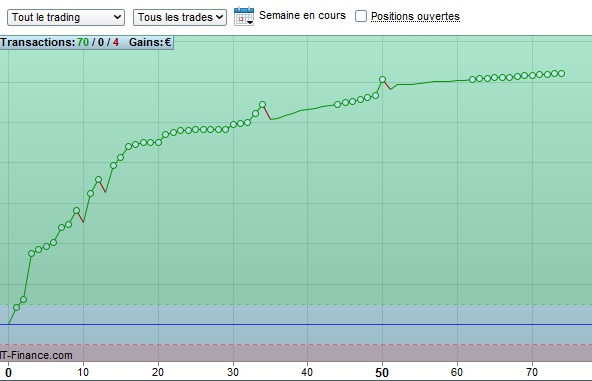This screenshot has width=592, height=381.
Task: Click the 'Semaine en cours' period label
Action: tap(302, 15)
